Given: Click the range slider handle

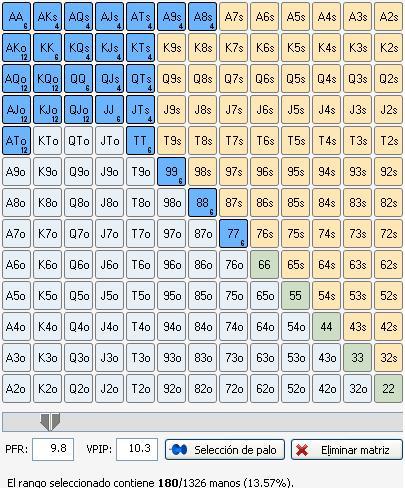Looking at the screenshot, I should tap(50, 422).
